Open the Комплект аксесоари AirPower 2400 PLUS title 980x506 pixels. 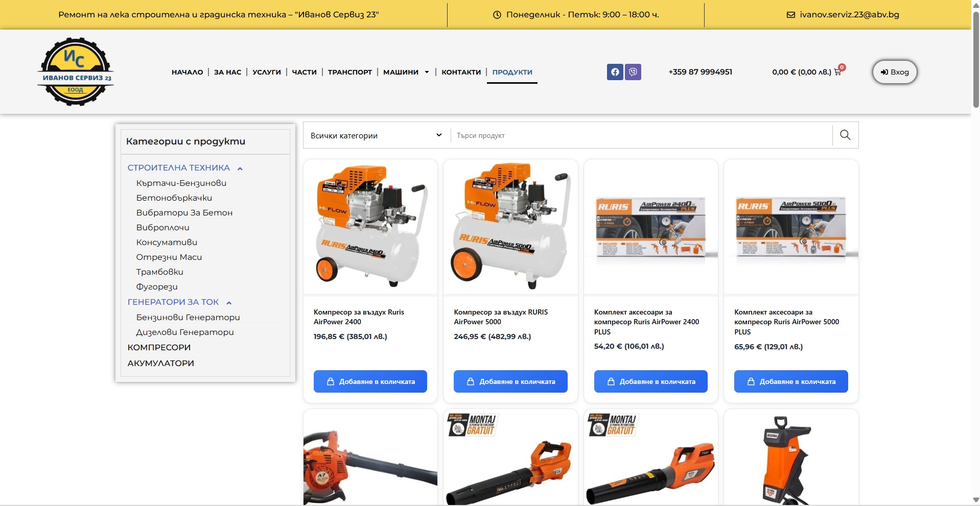pos(646,322)
